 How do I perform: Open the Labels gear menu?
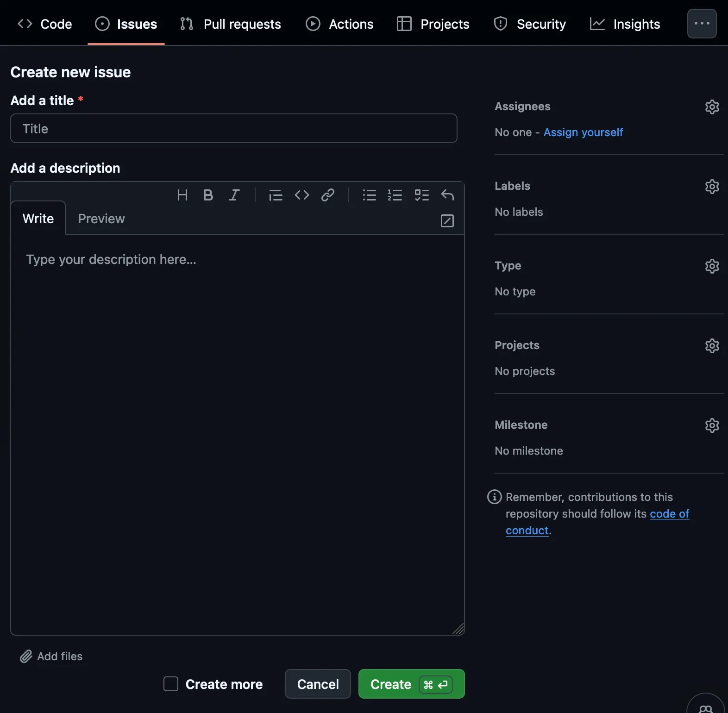click(712, 187)
